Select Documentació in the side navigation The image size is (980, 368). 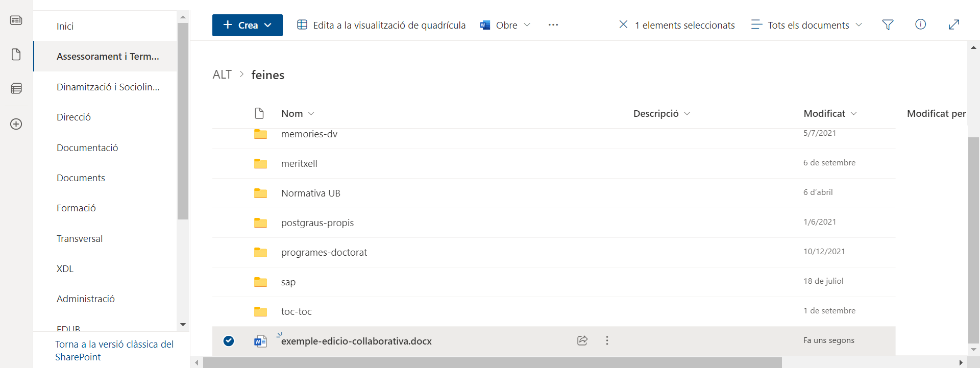coord(87,148)
